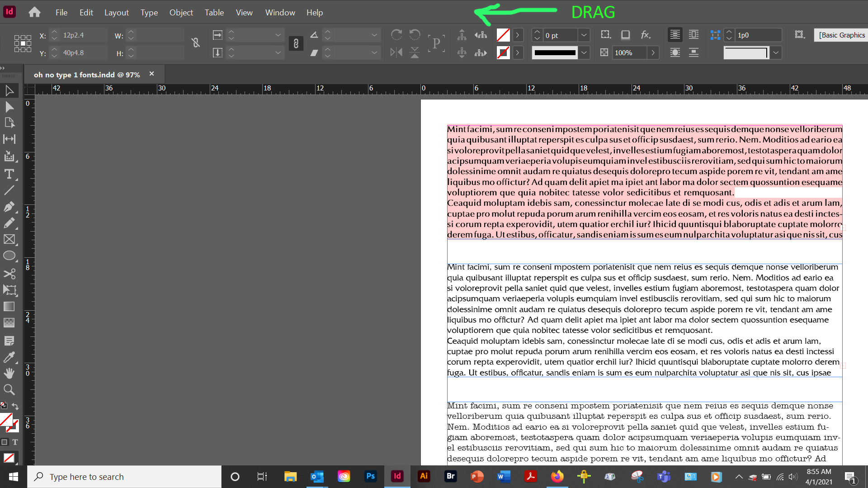Open the fx effects menu
The height and width of the screenshot is (488, 868).
coord(646,35)
